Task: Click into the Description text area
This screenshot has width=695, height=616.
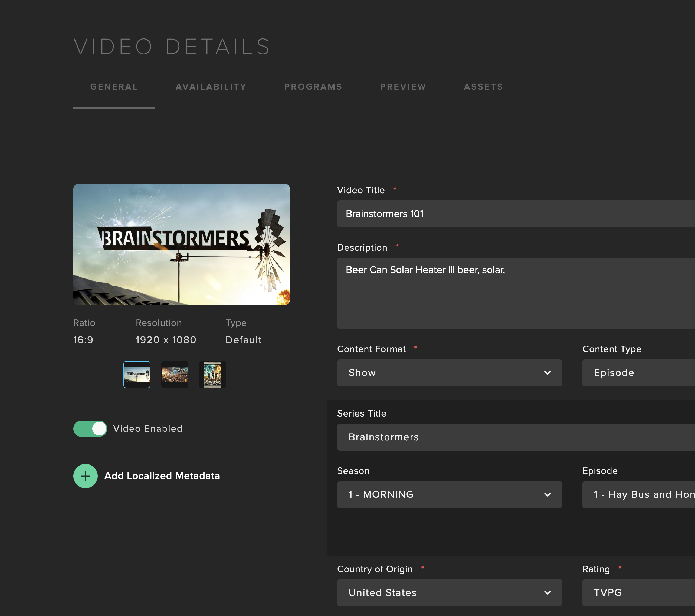Action: [x=516, y=293]
